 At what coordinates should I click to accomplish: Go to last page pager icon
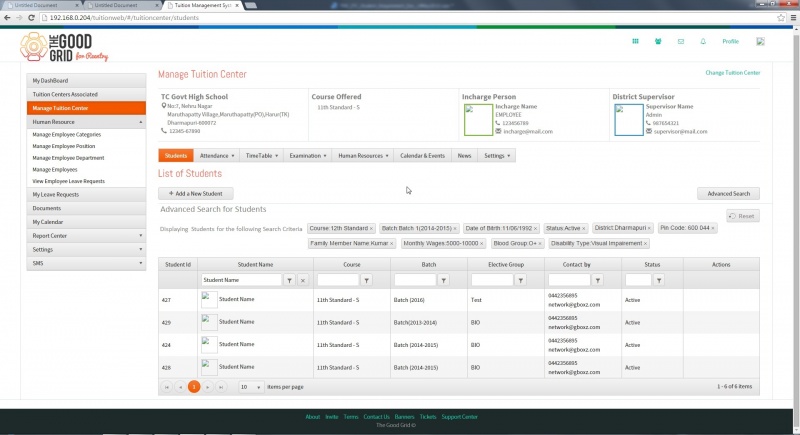(x=221, y=387)
